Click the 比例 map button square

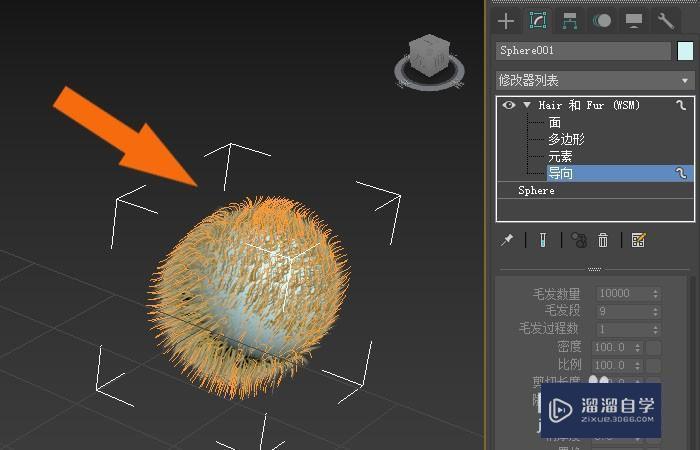[x=654, y=365]
